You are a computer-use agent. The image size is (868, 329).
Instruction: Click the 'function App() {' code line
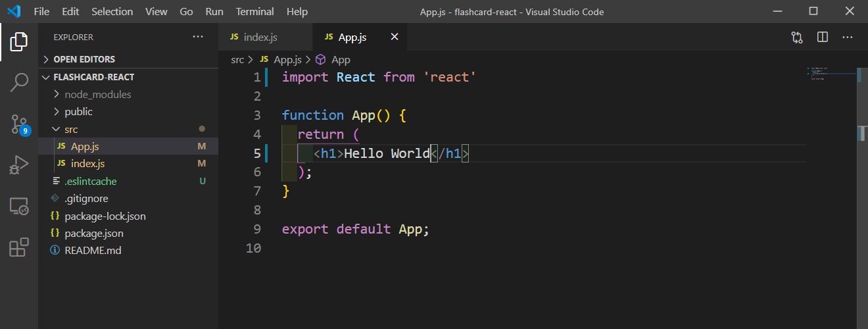click(345, 115)
